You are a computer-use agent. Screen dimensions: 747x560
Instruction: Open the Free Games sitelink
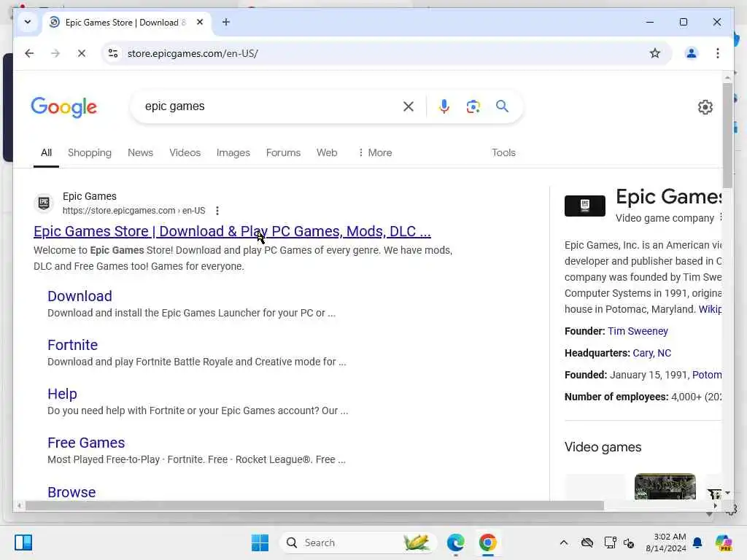click(x=86, y=443)
